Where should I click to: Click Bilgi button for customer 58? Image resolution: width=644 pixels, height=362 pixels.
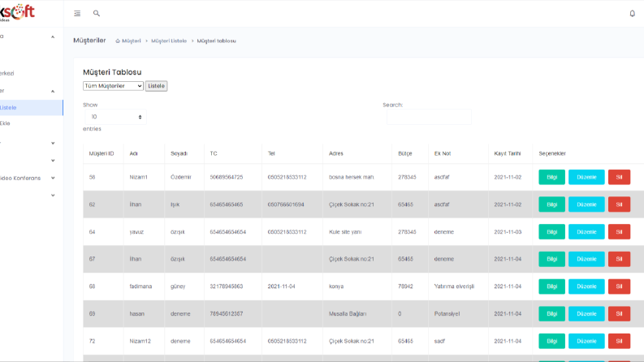coord(551,177)
